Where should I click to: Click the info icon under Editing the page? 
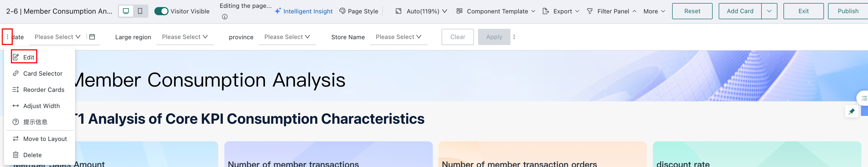pos(225,17)
